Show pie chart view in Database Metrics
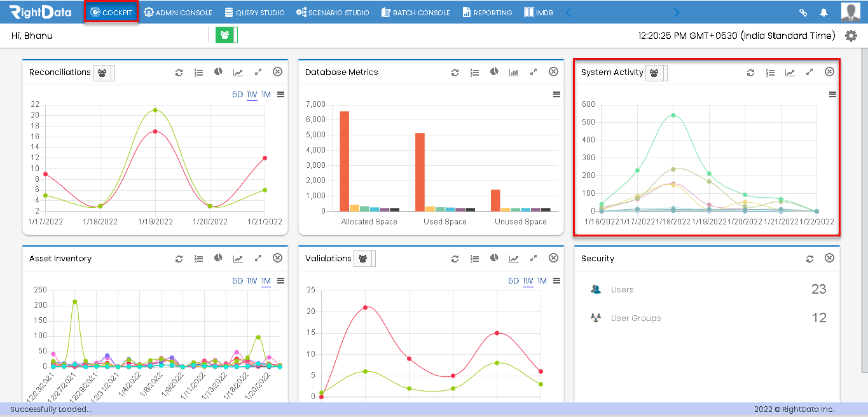This screenshot has height=417, width=868. tap(494, 72)
